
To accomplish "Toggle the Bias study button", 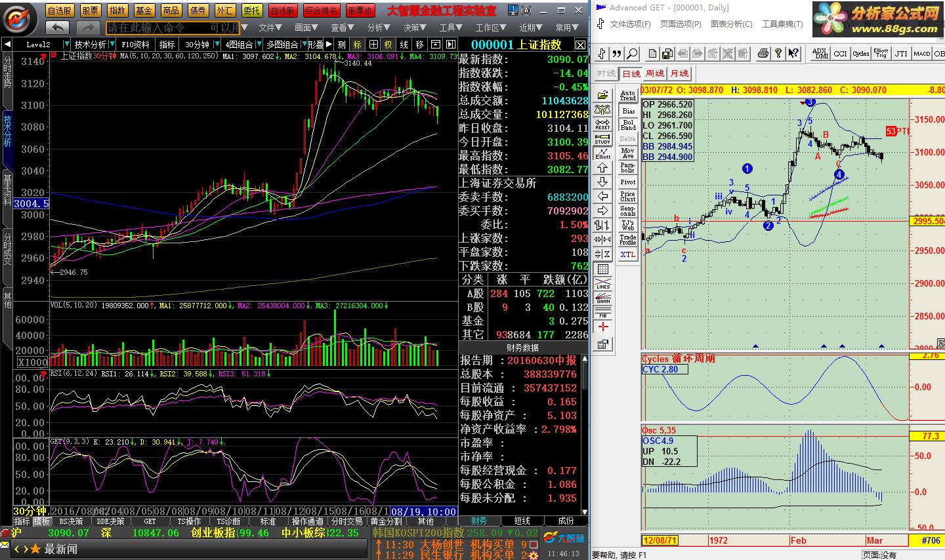I will (628, 110).
